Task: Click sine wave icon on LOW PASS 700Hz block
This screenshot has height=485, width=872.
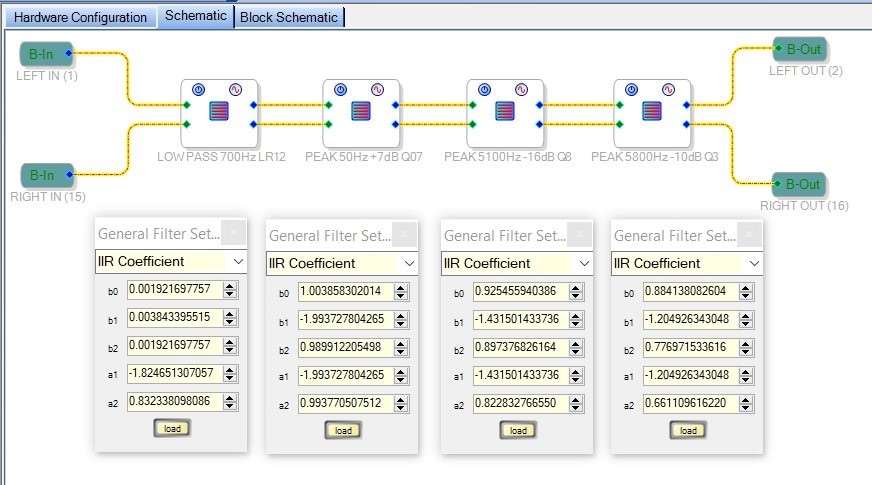Action: pyautogui.click(x=236, y=90)
